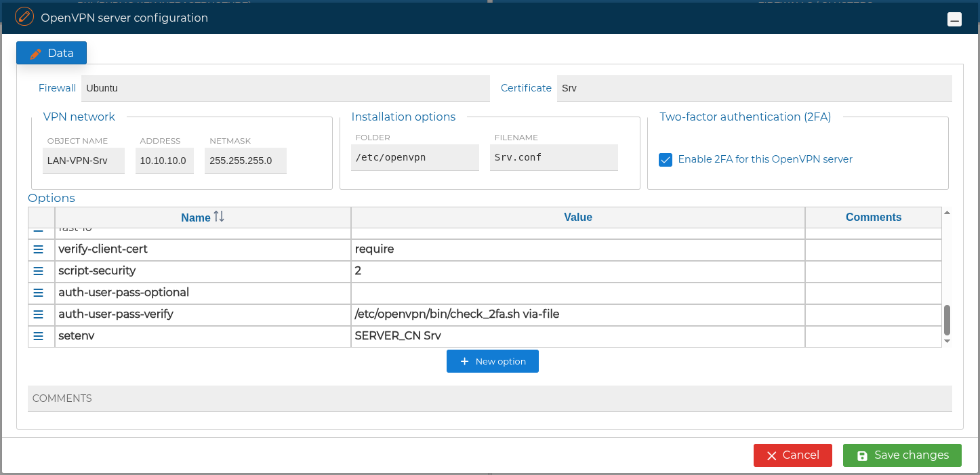The image size is (980, 475).
Task: Disable 2FA for this OpenVPN server checkbox
Action: [x=666, y=160]
